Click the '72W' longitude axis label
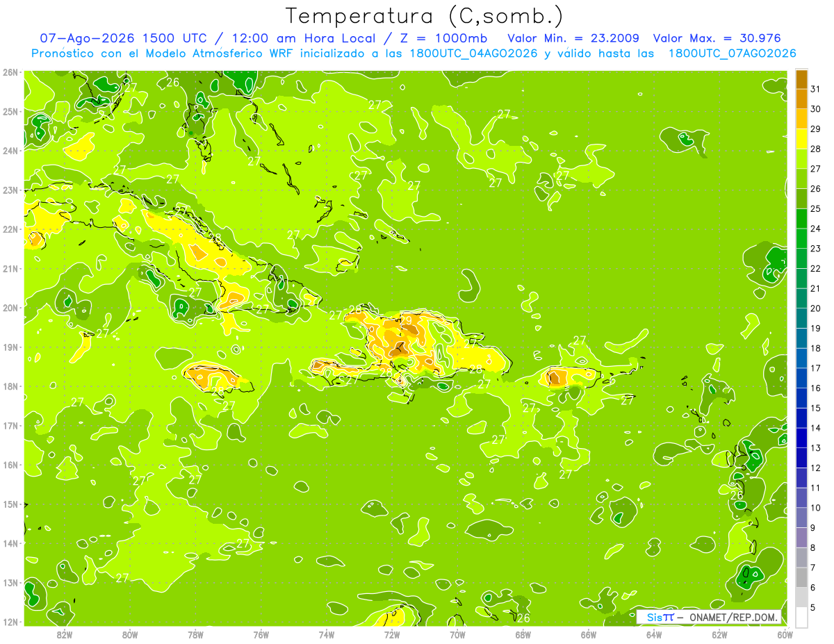 [x=392, y=634]
